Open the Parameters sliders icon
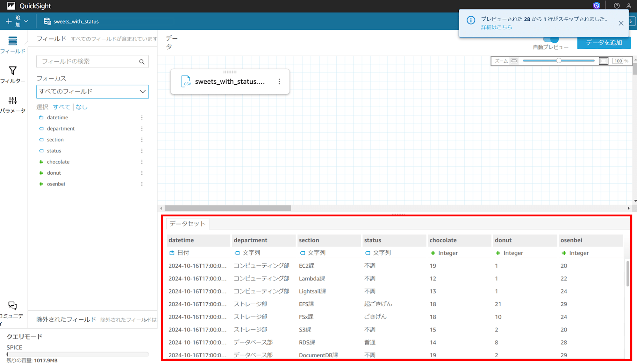Screen dimensions: 637x364 click(13, 101)
